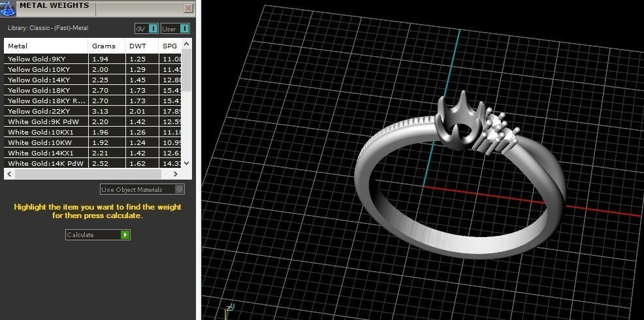Viewport: 644px width, 320px height.
Task: Select the White Gold:10KW row
Action: pos(93,142)
